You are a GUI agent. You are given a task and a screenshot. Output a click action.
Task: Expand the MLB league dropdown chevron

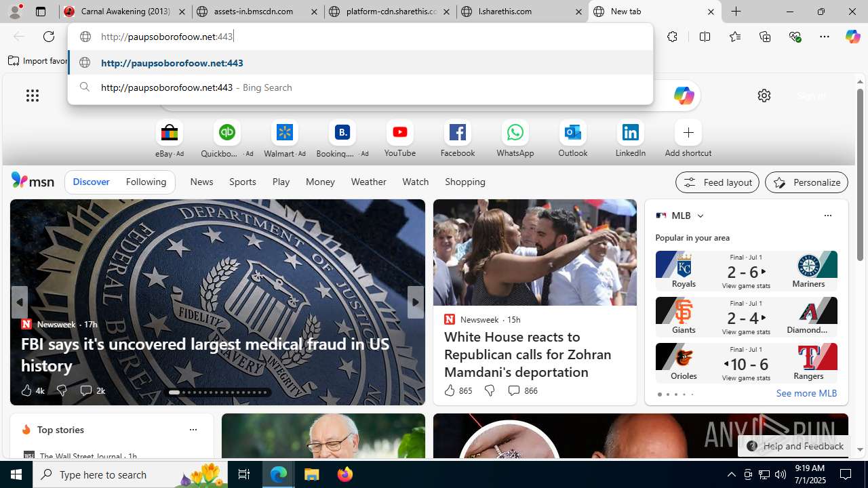[700, 216]
